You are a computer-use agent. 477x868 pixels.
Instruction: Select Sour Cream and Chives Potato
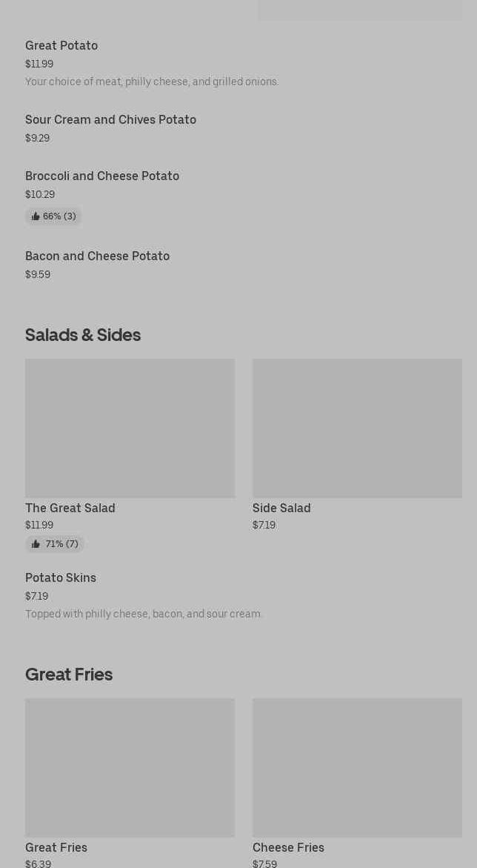(110, 119)
